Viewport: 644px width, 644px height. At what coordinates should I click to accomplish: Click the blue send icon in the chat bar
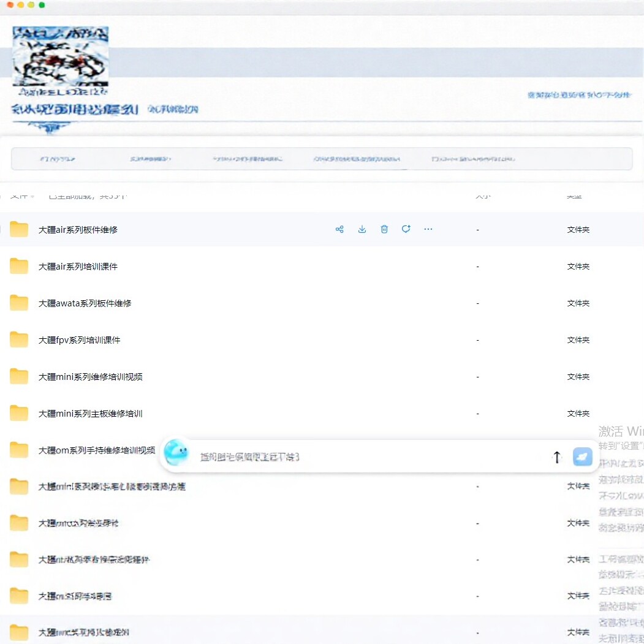(x=581, y=456)
